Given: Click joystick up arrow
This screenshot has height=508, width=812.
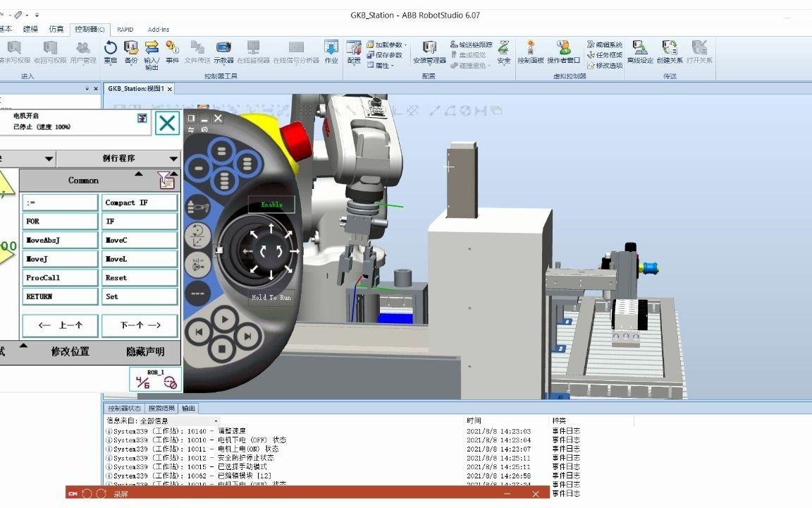Looking at the screenshot, I should tap(271, 228).
